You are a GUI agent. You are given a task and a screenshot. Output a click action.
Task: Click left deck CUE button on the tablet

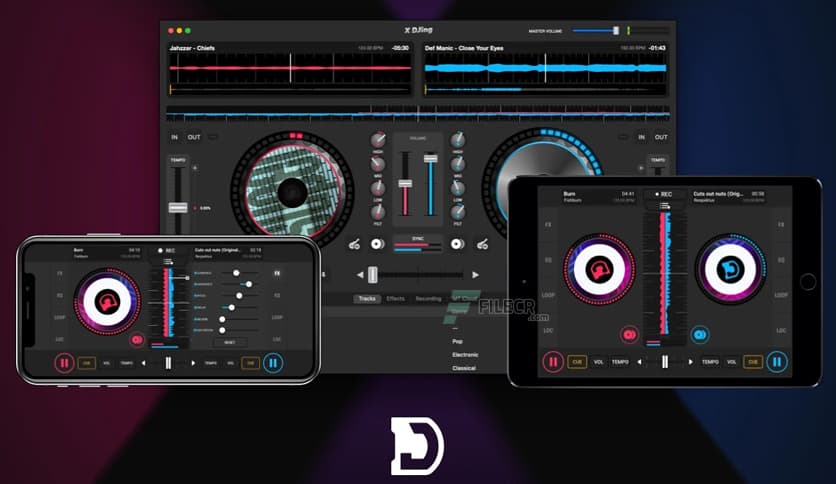coord(577,362)
